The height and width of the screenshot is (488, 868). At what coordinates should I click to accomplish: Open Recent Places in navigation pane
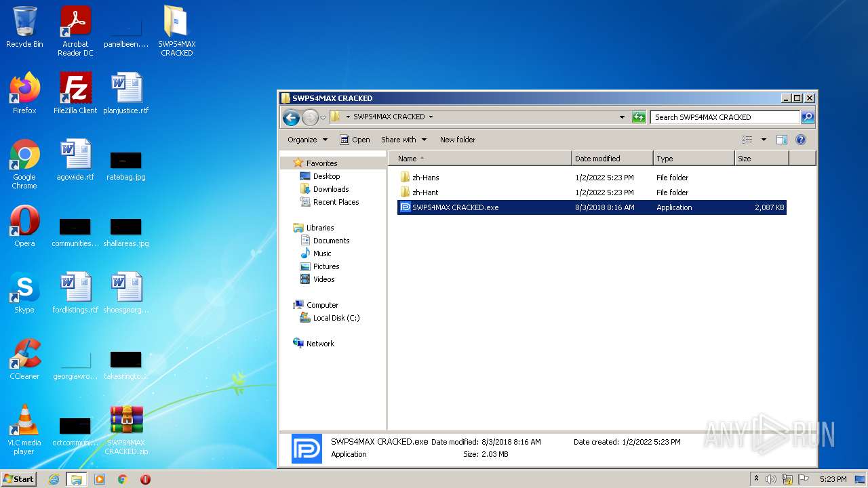[x=336, y=202]
